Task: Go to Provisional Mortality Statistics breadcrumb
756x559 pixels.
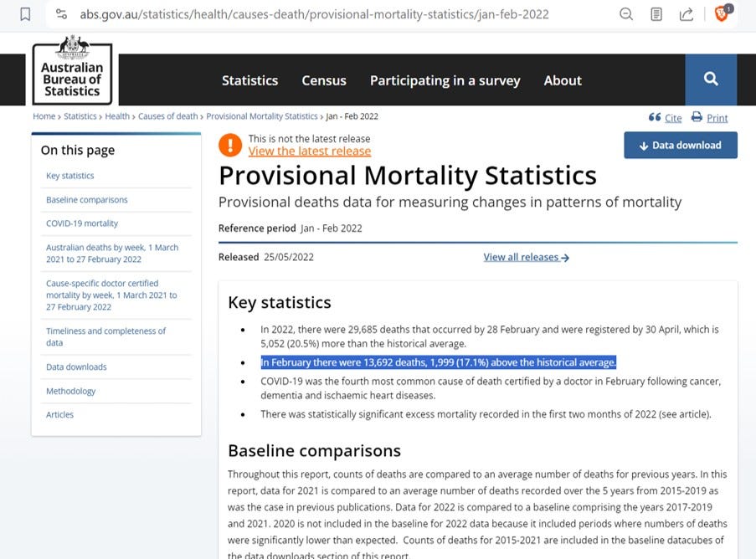Action: [262, 116]
